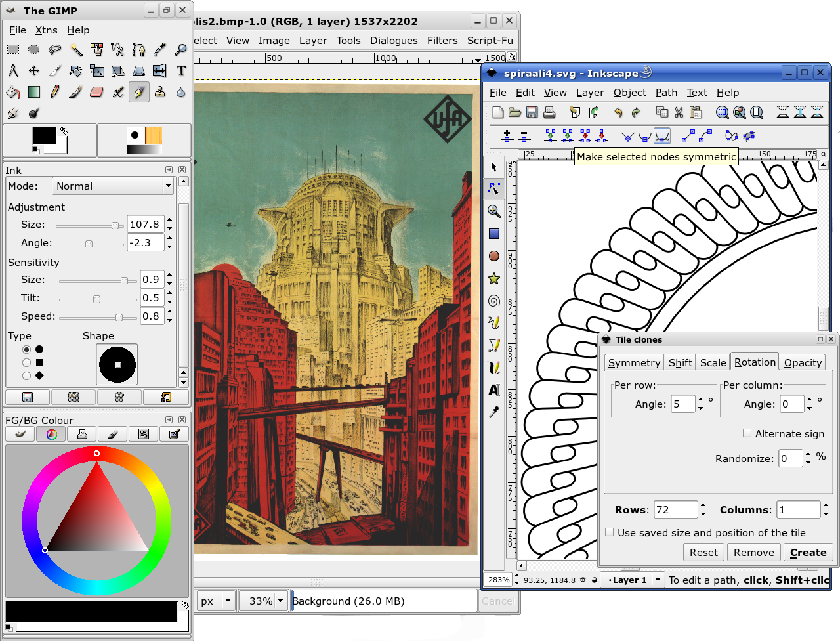Click the Save icon in Inkscape toolbar

[532, 112]
